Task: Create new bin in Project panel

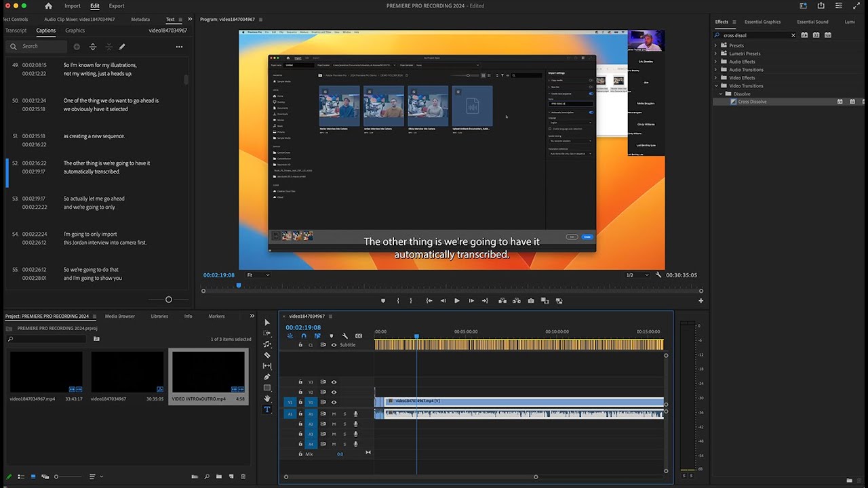Action: click(219, 476)
